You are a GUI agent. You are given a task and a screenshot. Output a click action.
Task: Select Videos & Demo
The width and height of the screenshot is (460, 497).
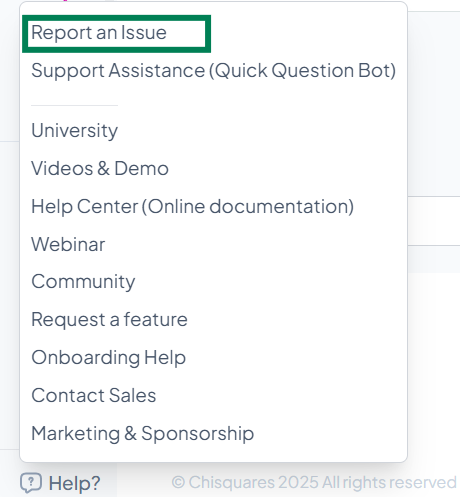click(100, 168)
